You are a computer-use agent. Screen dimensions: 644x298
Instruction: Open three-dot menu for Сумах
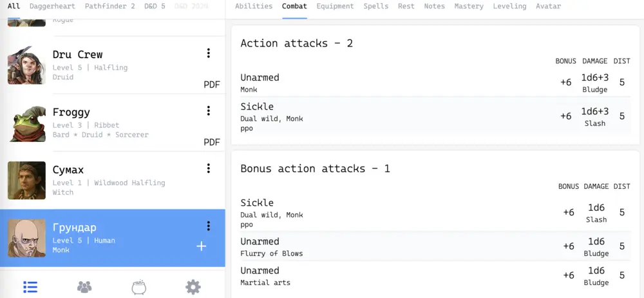click(x=208, y=168)
